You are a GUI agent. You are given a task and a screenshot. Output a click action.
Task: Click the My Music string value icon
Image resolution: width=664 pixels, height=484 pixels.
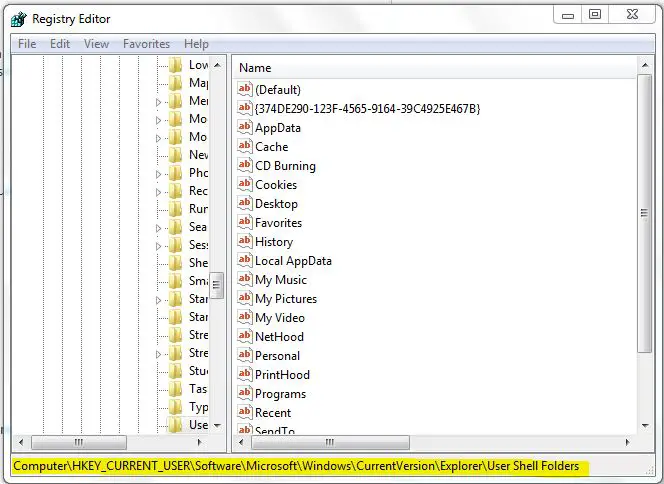point(245,279)
